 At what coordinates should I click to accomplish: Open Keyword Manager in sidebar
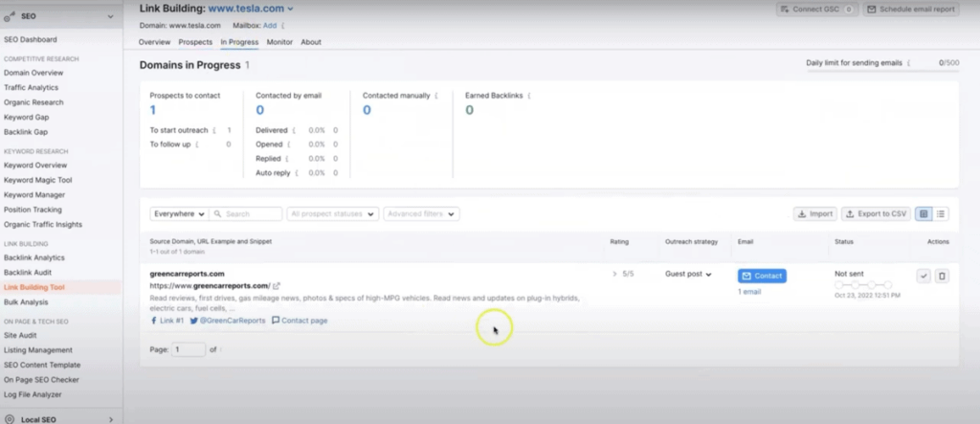coord(34,194)
